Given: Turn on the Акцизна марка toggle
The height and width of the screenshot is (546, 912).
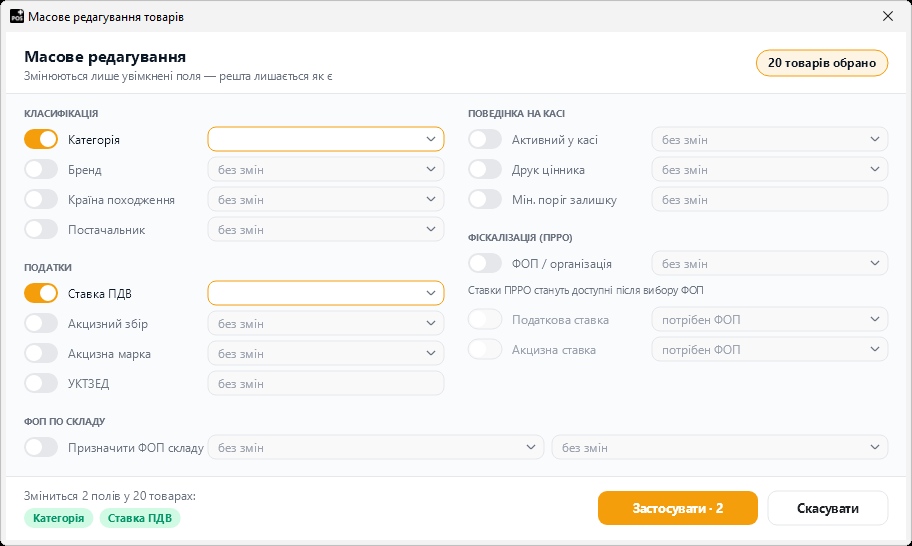Looking at the screenshot, I should (41, 354).
